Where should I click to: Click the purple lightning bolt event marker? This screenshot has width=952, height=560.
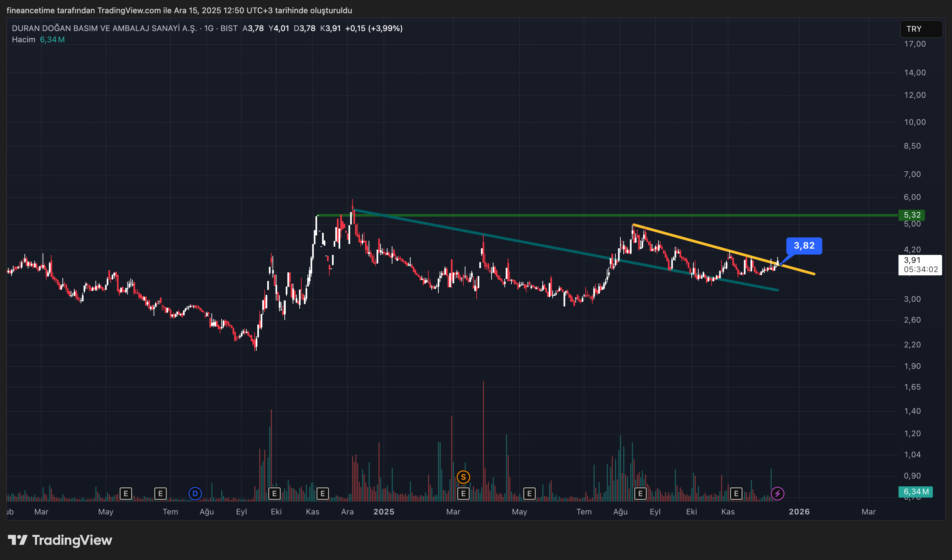coord(777,493)
